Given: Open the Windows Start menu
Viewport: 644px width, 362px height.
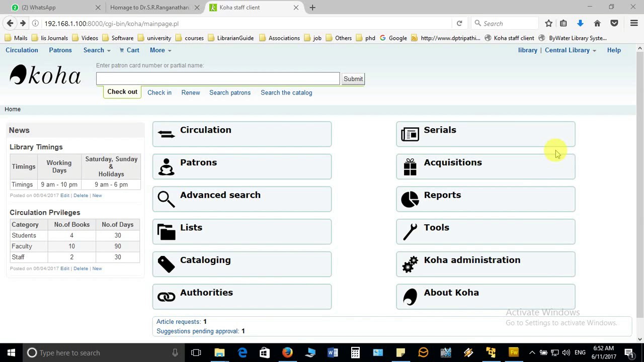Looking at the screenshot, I should pyautogui.click(x=11, y=352).
